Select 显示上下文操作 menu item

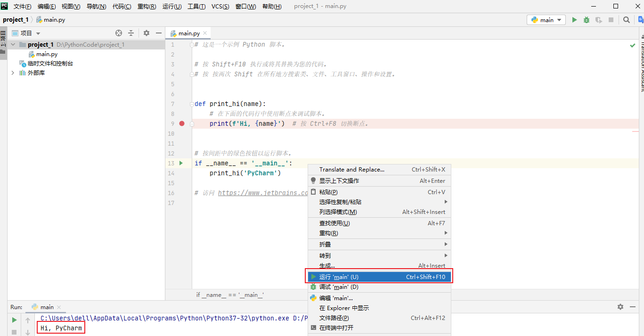coord(379,181)
